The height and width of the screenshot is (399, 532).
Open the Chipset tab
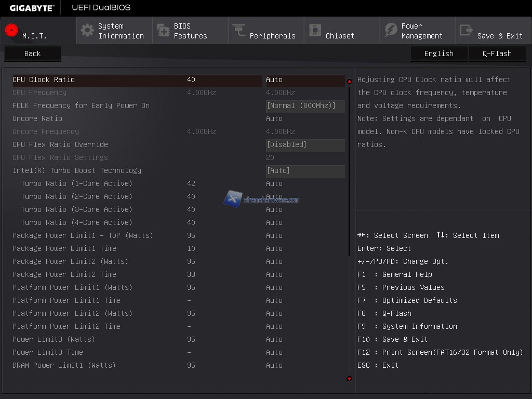click(x=340, y=35)
